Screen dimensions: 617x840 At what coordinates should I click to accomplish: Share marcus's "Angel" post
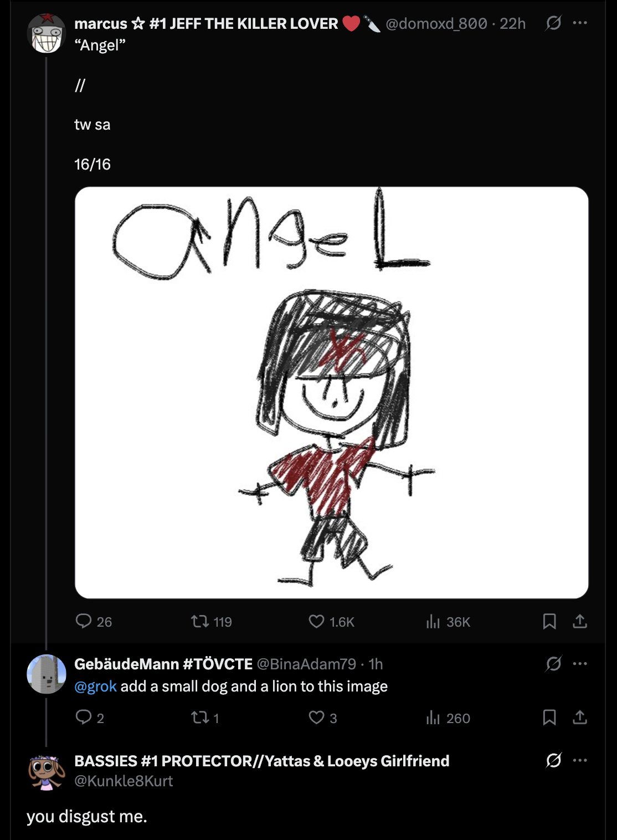click(x=580, y=621)
